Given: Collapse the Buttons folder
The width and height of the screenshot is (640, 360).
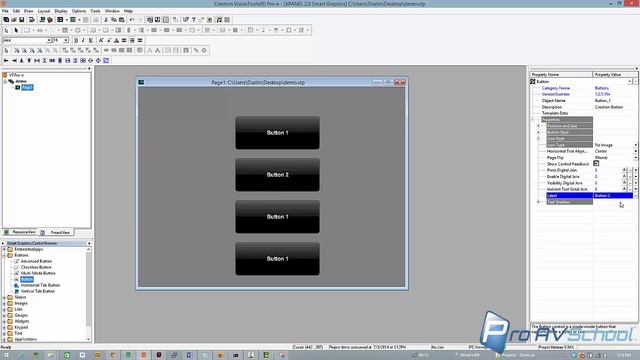Looking at the screenshot, I should coord(4,255).
